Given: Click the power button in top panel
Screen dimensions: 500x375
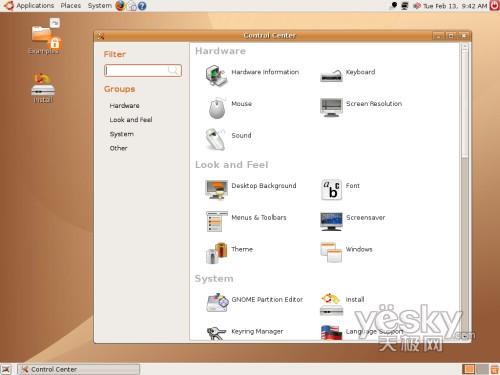Looking at the screenshot, I should [494, 6].
